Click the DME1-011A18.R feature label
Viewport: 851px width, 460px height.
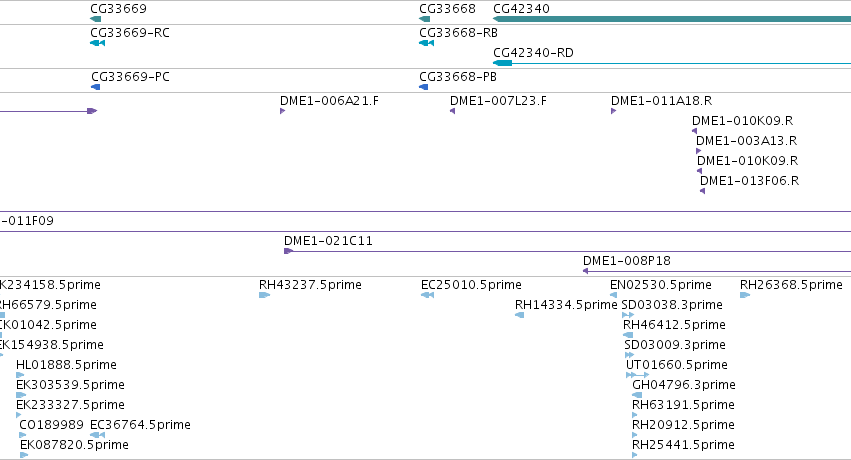pyautogui.click(x=662, y=101)
